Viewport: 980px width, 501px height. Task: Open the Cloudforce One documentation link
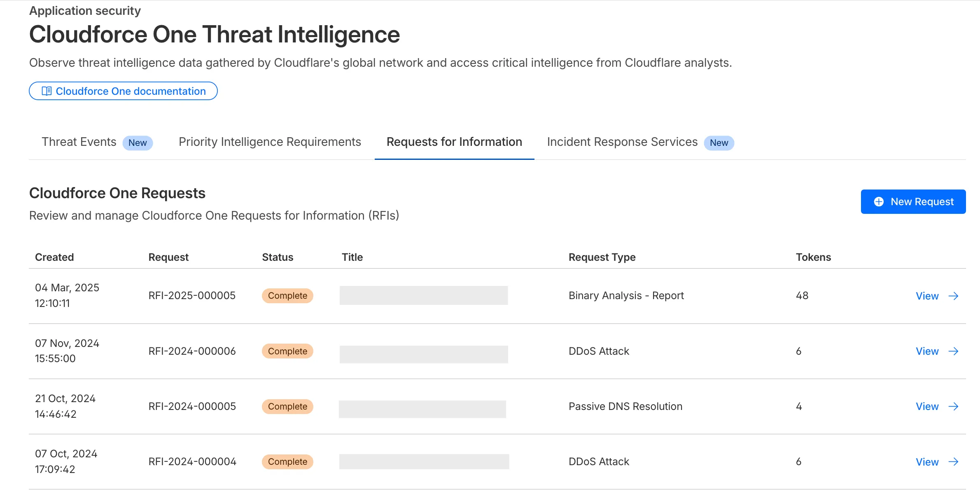tap(131, 91)
